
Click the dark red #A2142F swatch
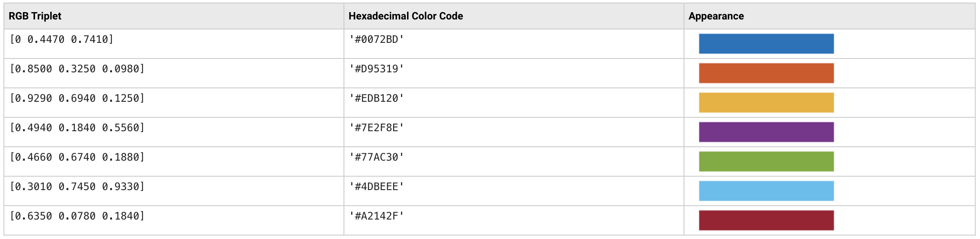[766, 220]
